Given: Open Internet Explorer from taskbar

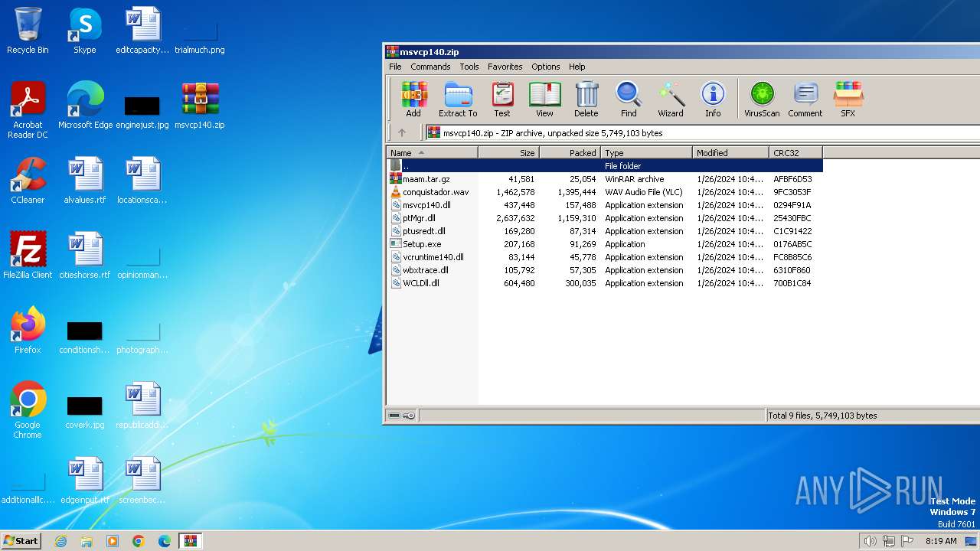Looking at the screenshot, I should tap(60, 541).
